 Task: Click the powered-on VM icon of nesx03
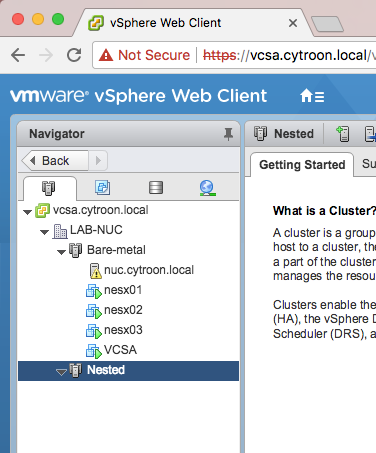click(x=94, y=331)
